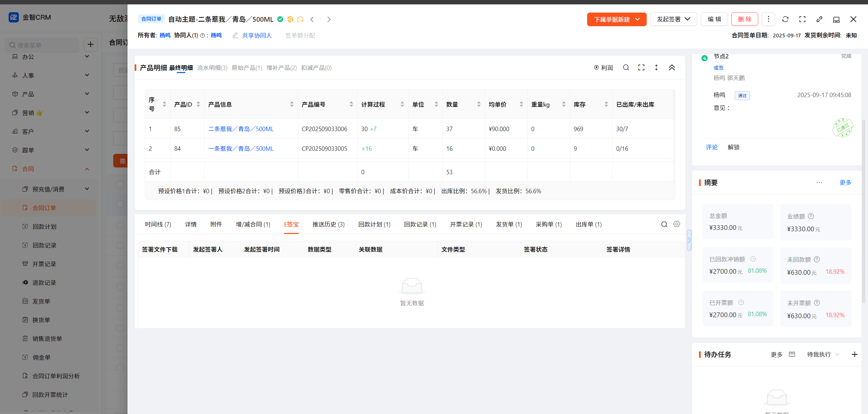Open tab settings gear icon
Image resolution: width=868 pixels, height=414 pixels.
pos(677,224)
